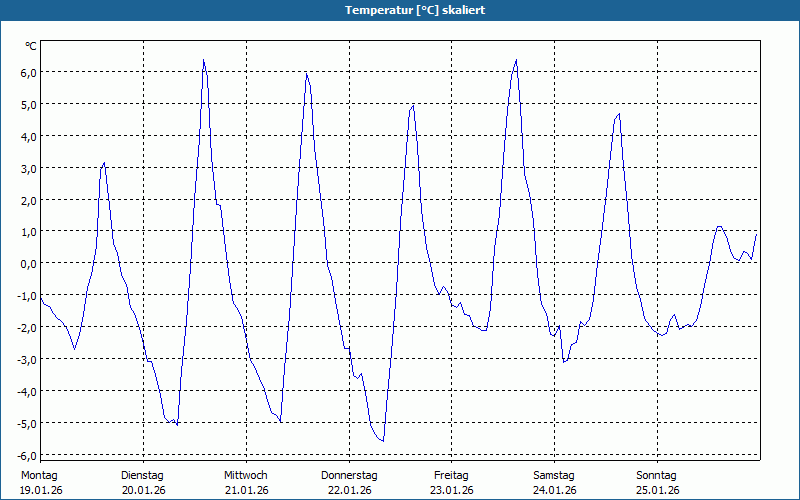Screen dimensions: 800x500
Task: Click the 4,0 y-axis value
Action: pos(29,136)
